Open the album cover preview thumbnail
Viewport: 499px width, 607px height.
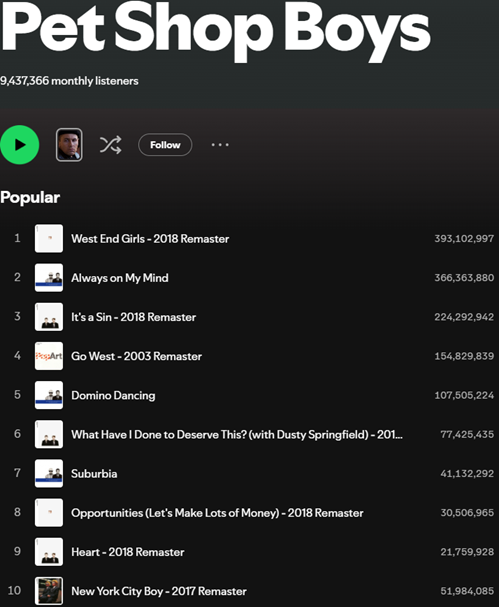click(69, 145)
